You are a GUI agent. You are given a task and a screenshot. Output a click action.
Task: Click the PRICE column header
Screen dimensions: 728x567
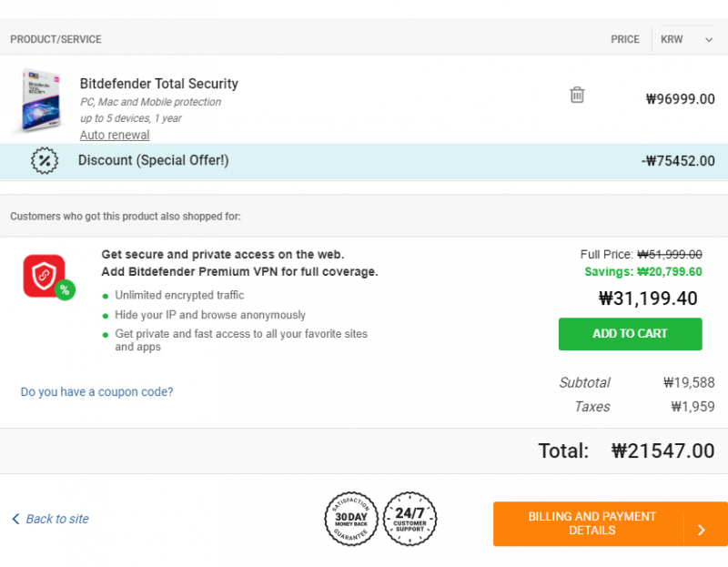625,39
